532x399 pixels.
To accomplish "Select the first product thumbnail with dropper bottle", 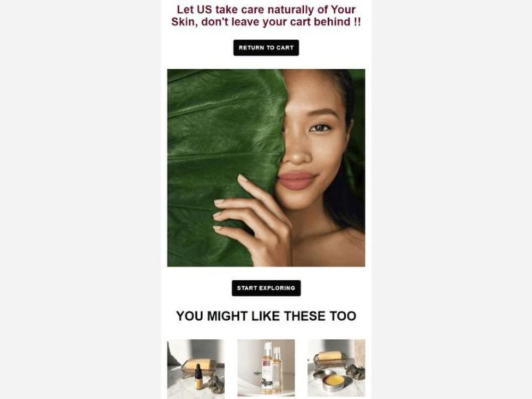I will click(196, 369).
